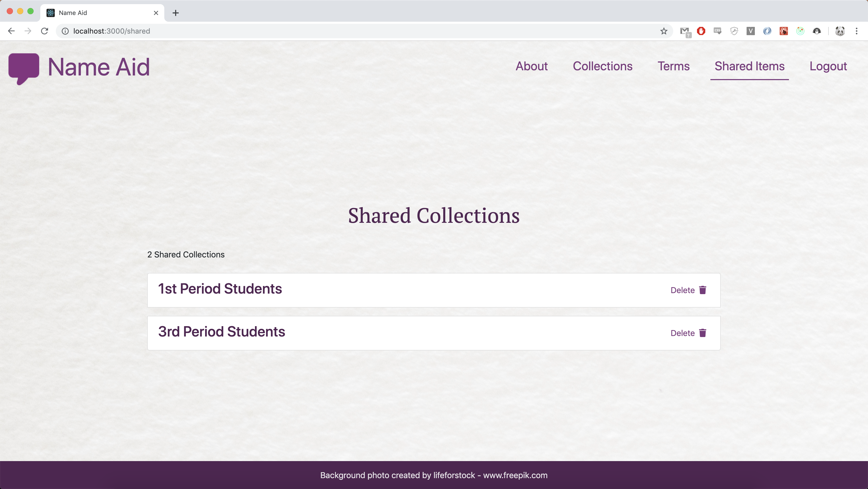Go back using the browser back arrow
868x489 pixels.
point(11,31)
